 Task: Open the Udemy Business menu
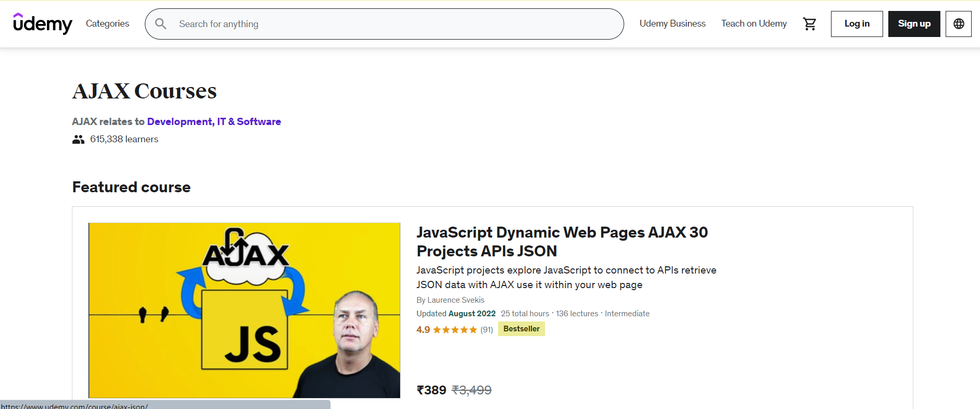pos(672,23)
